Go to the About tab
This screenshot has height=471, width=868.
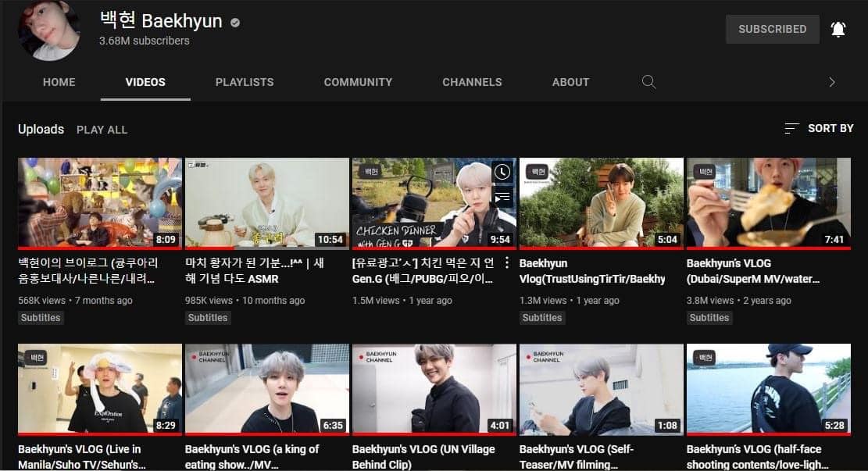point(570,82)
